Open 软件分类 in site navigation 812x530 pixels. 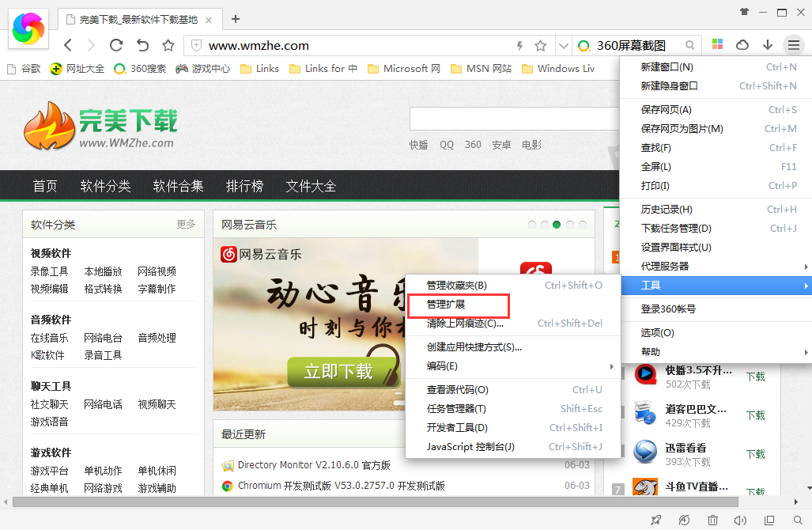pos(106,186)
